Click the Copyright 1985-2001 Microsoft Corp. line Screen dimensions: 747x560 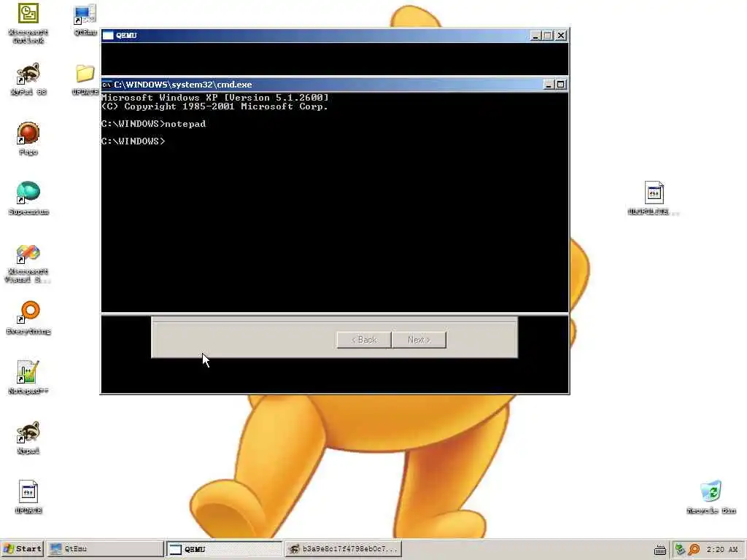pos(214,106)
